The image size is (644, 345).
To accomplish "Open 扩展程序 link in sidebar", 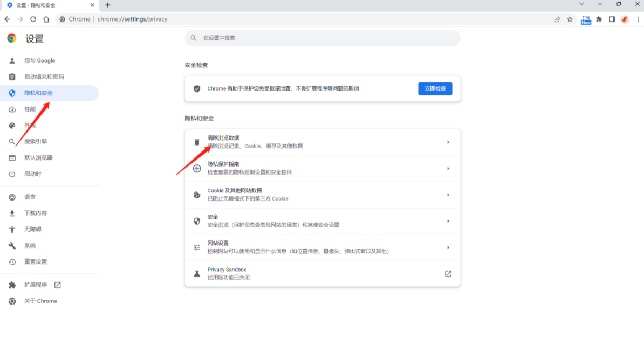I will coord(49,285).
